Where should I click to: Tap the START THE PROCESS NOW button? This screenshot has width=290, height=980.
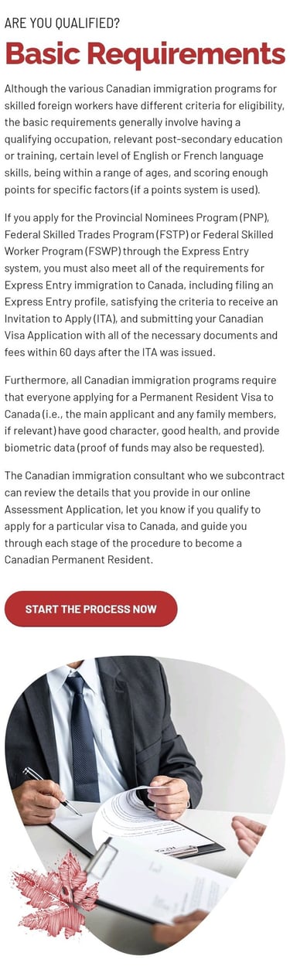point(91,609)
